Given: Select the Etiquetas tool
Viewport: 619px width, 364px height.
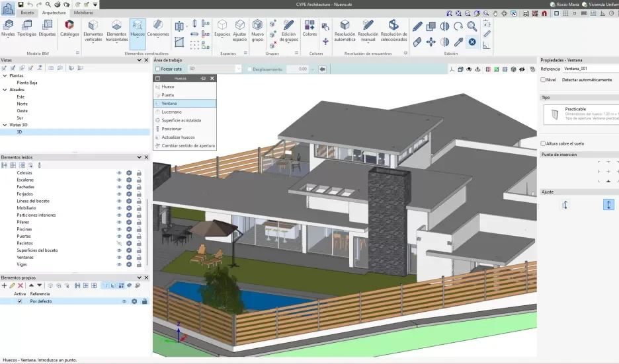Looking at the screenshot, I should pyautogui.click(x=47, y=28).
